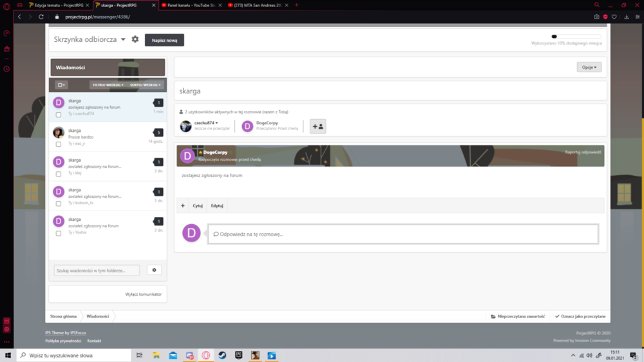Viewport: 644px width, 362px height.
Task: Click the Opera menu logo
Action: tap(6, 6)
